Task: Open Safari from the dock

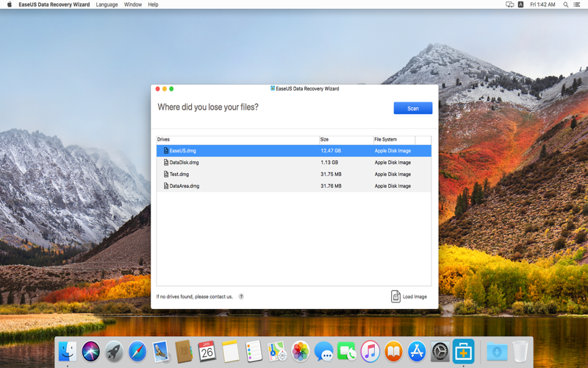Action: pos(137,351)
